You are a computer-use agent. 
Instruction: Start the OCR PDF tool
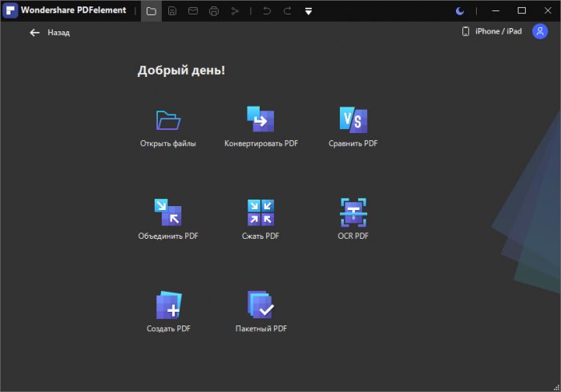point(353,212)
